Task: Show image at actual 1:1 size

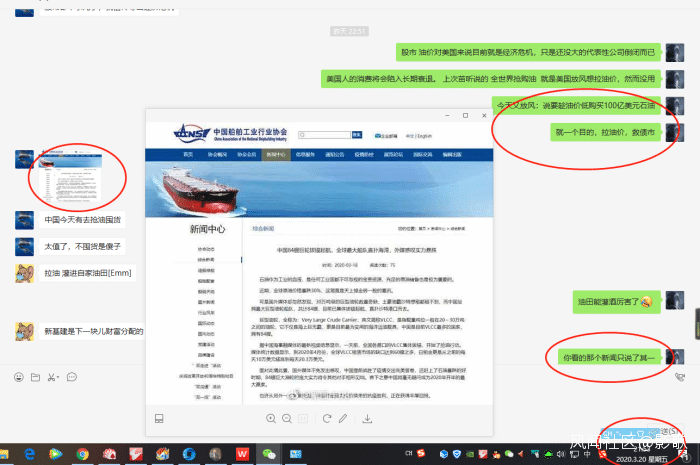Action: [x=303, y=419]
